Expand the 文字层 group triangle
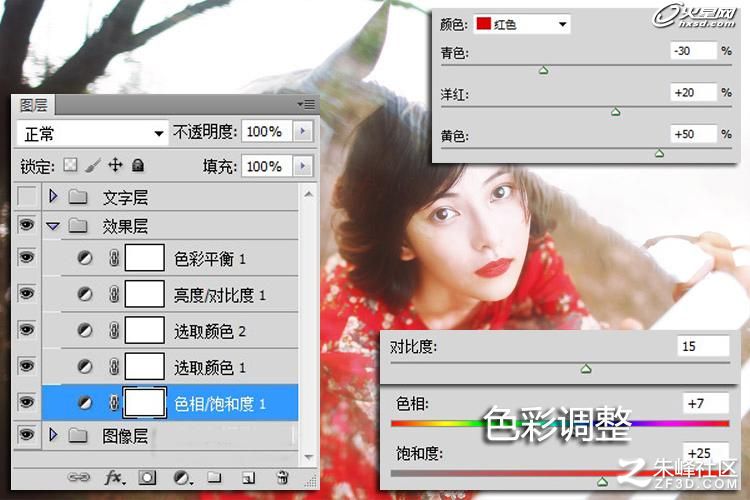Screen dimensions: 750x500 (x=53, y=196)
